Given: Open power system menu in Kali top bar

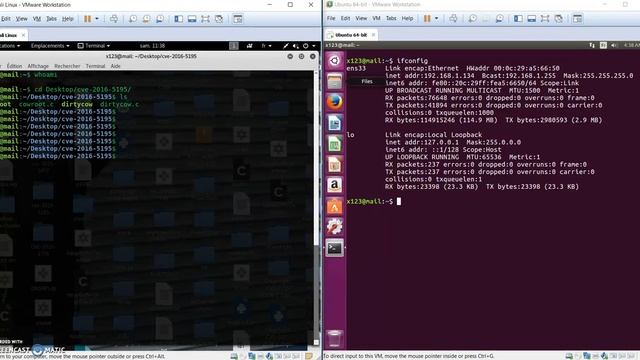Looking at the screenshot, I should (x=309, y=46).
